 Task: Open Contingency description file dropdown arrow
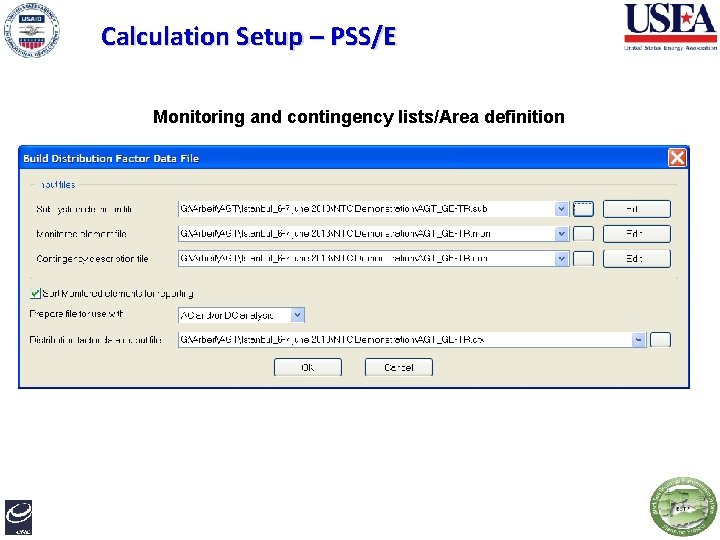[561, 259]
